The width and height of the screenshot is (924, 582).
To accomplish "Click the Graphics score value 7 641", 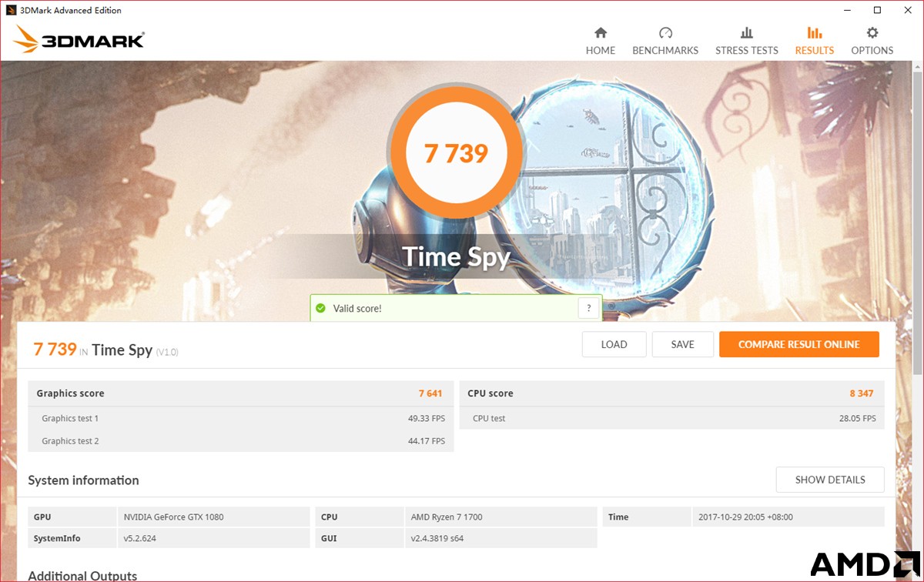I will click(x=430, y=393).
